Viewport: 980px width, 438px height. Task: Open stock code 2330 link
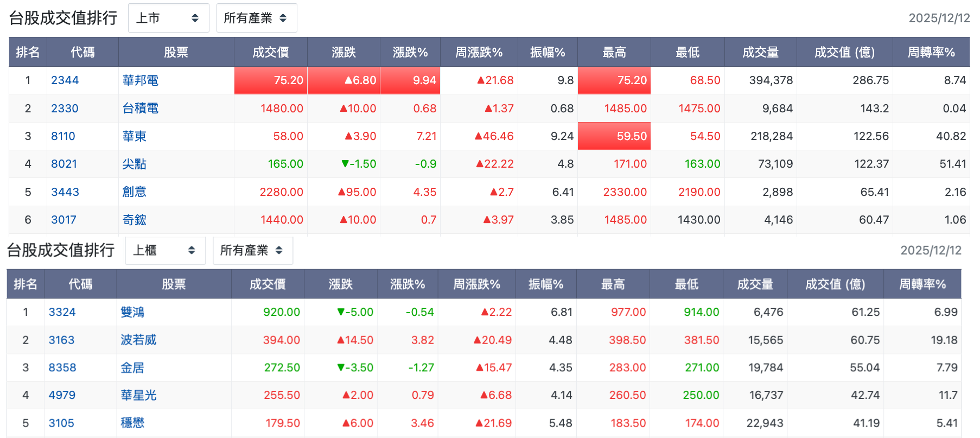pyautogui.click(x=65, y=109)
